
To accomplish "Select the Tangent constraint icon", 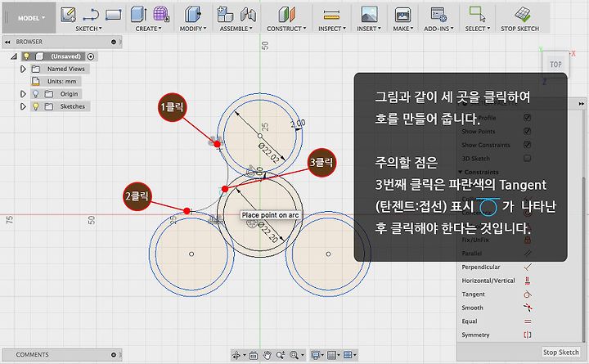I will pos(528,294).
